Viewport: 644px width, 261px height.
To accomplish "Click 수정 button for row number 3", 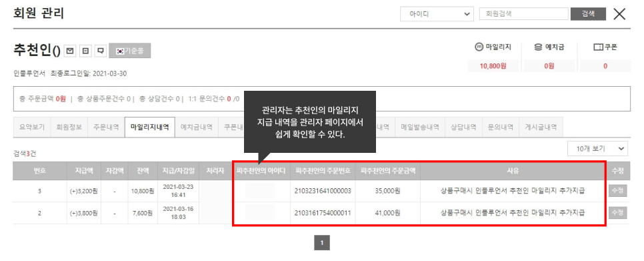I will point(618,191).
